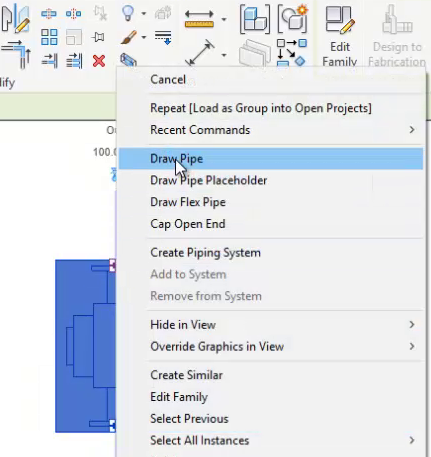Viewport: 431px width, 457px height.
Task: Expand the Hide in View submenu arrow
Action: click(412, 325)
